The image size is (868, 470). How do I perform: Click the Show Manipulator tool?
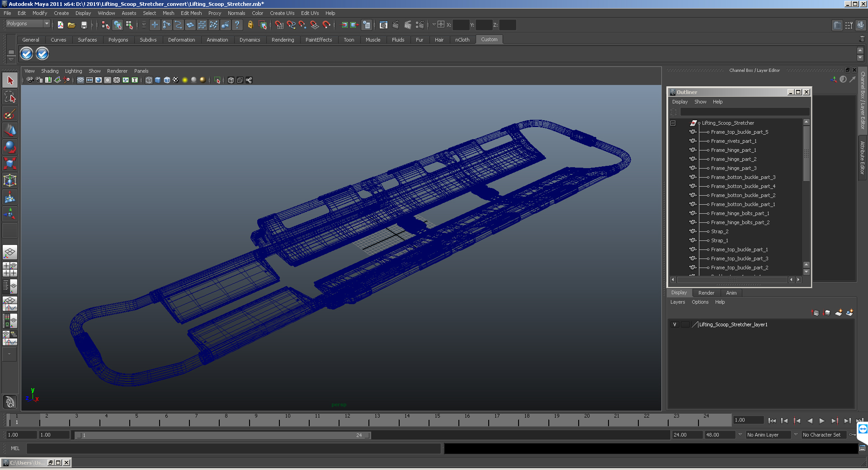10,214
